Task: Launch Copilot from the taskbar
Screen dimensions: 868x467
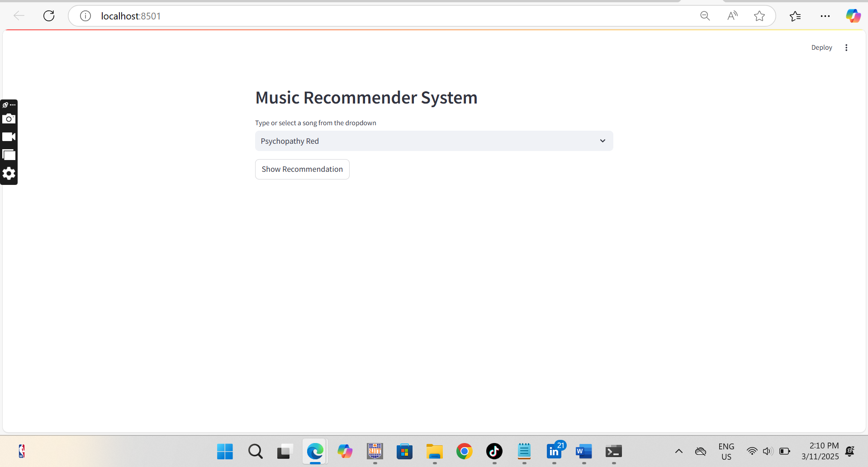Action: pyautogui.click(x=345, y=451)
